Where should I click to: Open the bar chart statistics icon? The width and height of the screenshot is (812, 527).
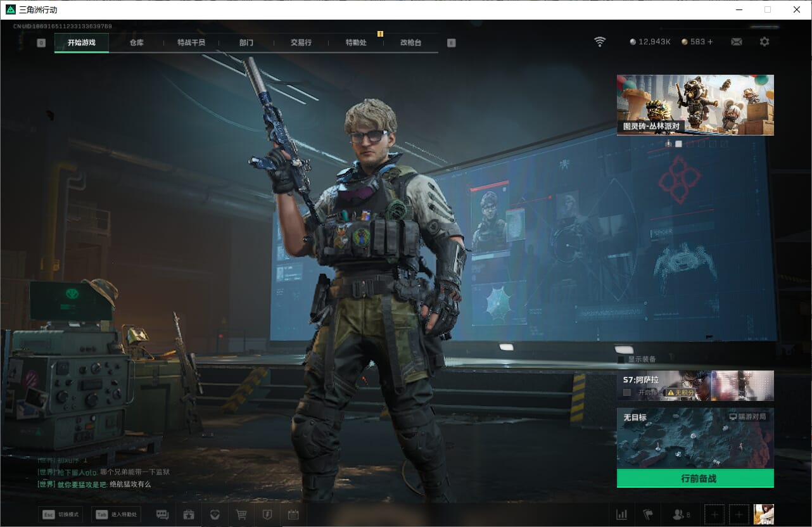coord(622,514)
